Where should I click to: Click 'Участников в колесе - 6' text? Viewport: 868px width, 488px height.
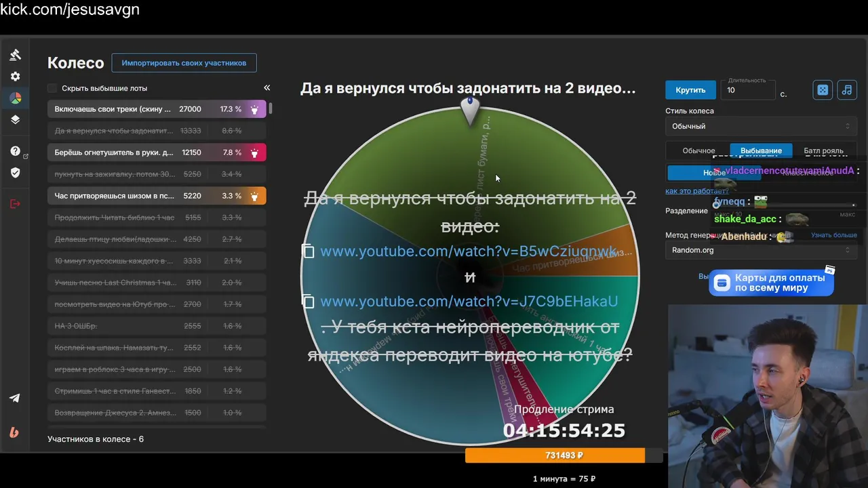click(96, 439)
